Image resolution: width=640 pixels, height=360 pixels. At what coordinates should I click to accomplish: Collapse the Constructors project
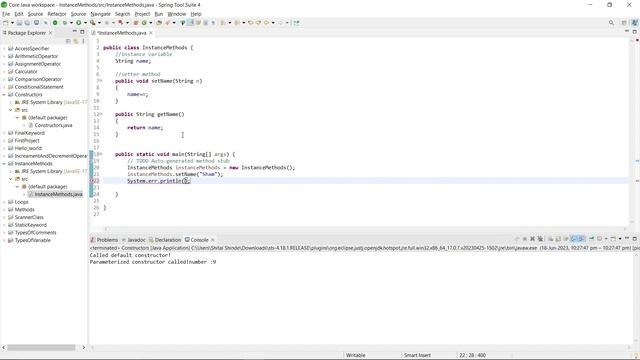tap(4, 95)
